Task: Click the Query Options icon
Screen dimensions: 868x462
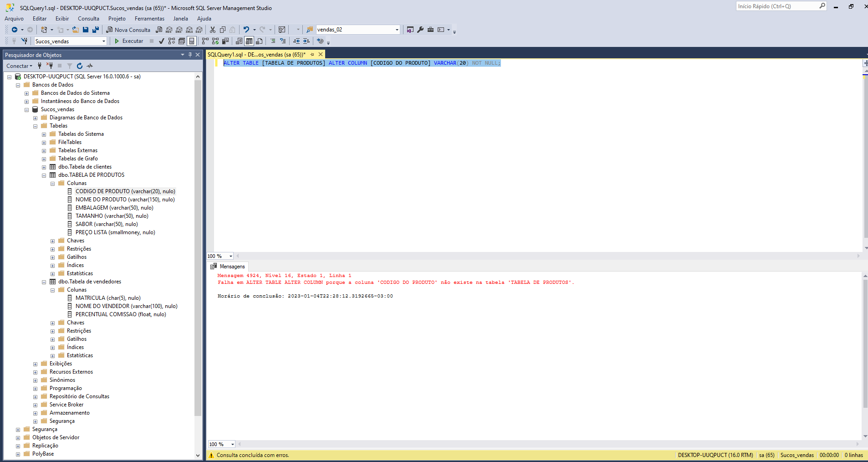Action: coord(182,41)
